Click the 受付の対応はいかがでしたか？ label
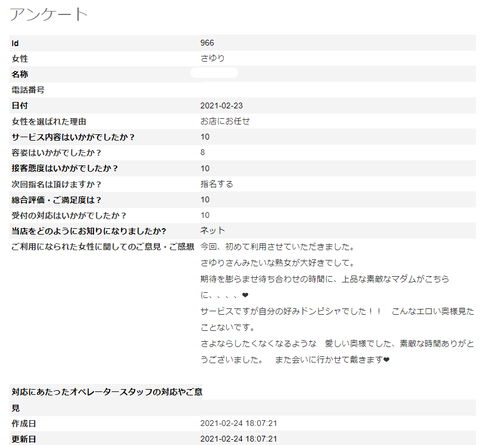 69,216
